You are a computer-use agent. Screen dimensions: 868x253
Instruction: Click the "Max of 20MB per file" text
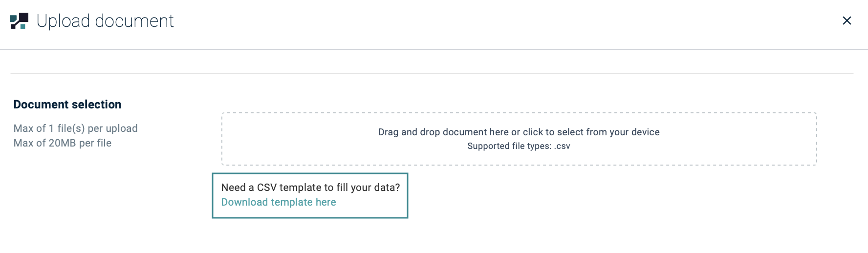pos(63,143)
